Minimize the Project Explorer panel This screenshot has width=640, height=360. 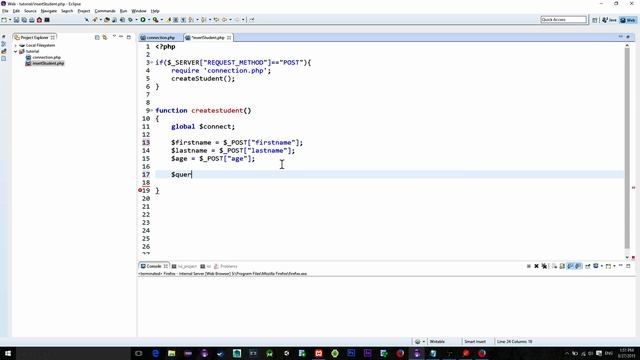tap(121, 37)
